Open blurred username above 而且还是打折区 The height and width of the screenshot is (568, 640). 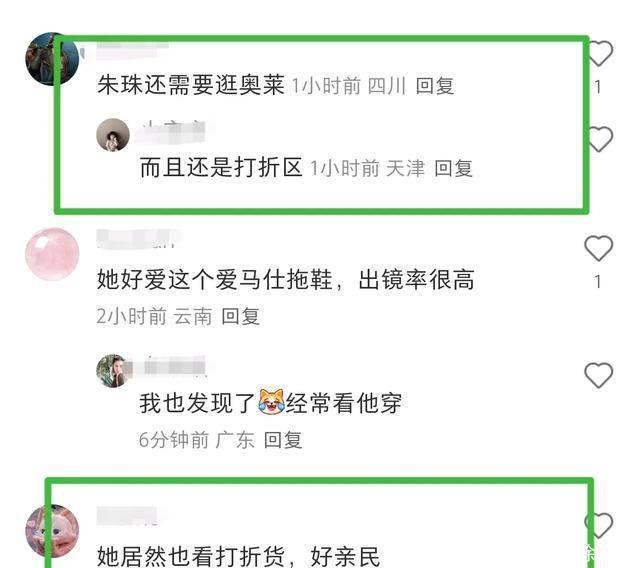click(x=170, y=132)
